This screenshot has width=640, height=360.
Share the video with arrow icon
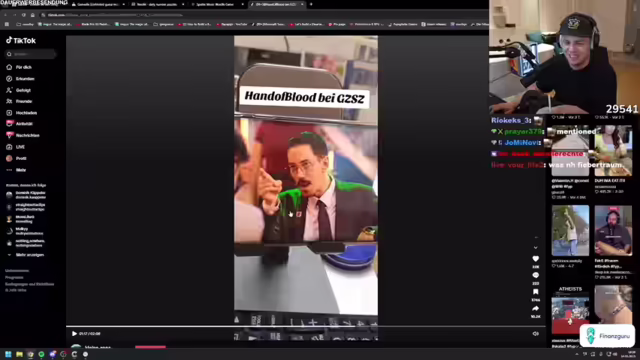pos(536,309)
